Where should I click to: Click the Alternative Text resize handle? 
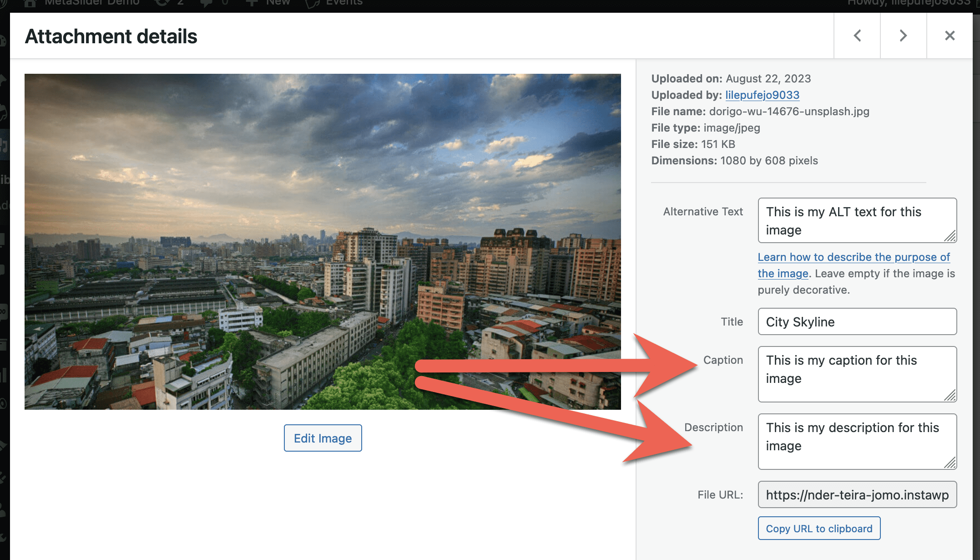950,236
